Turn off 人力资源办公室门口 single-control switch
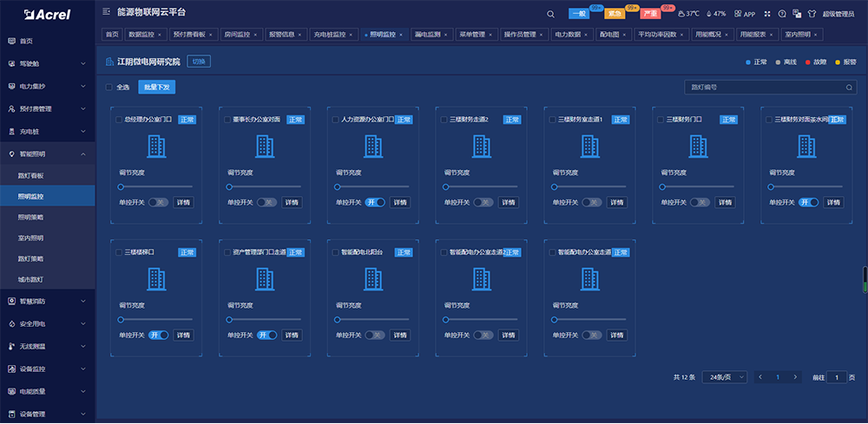Viewport: 868px width, 424px height. (x=375, y=202)
